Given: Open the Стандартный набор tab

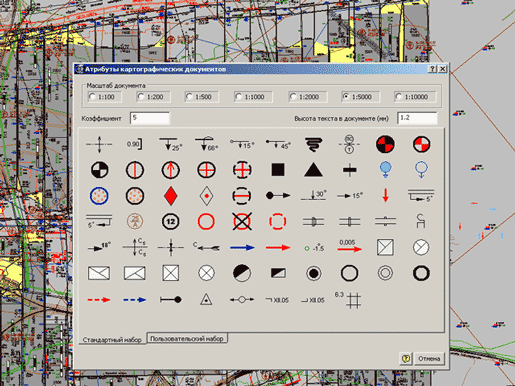Looking at the screenshot, I should click(112, 340).
